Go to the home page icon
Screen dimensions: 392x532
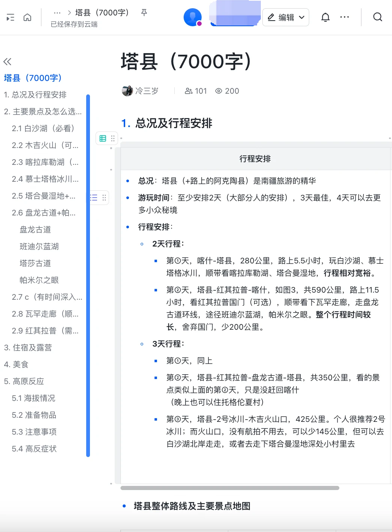tap(27, 17)
